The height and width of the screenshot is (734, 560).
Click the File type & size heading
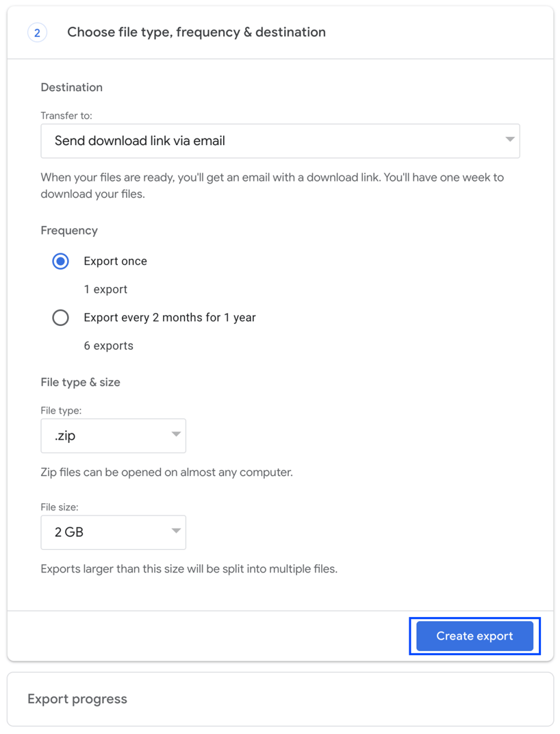point(80,382)
